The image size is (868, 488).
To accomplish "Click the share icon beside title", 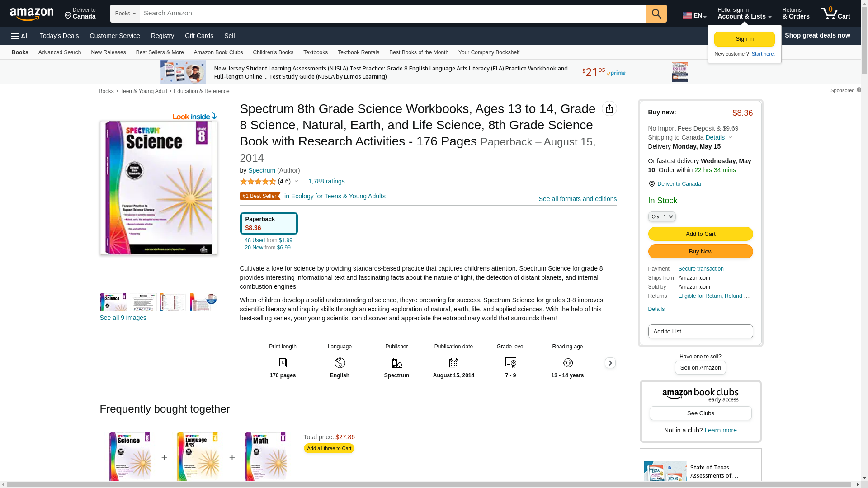I will [x=609, y=108].
